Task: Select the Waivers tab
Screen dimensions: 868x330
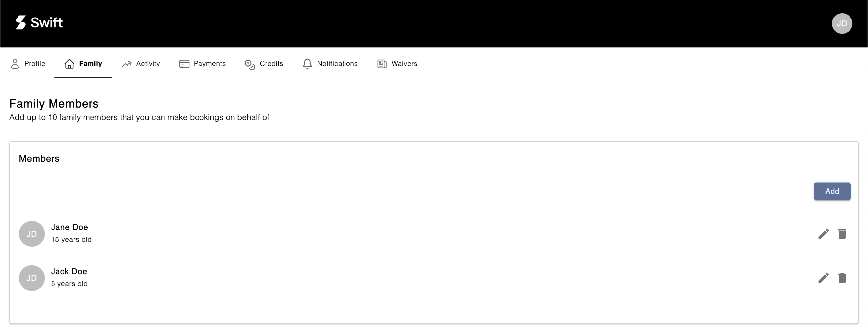Action: tap(404, 64)
